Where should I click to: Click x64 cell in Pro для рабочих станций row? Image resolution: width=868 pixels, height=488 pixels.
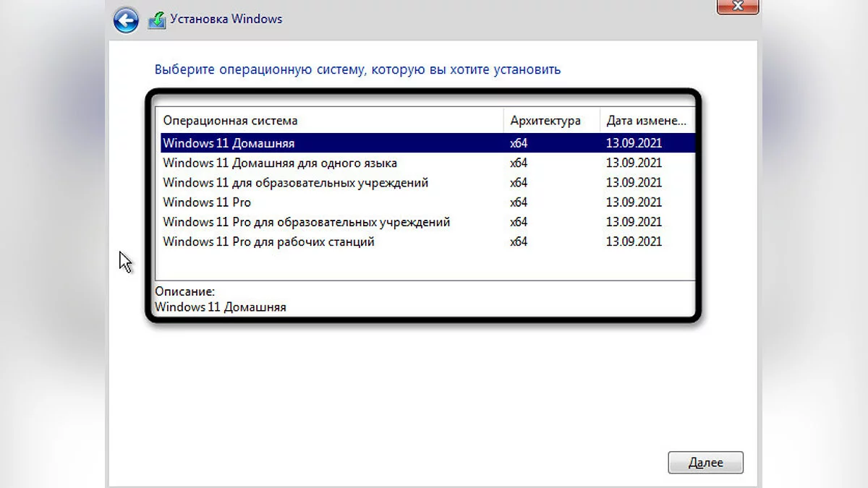[519, 241]
